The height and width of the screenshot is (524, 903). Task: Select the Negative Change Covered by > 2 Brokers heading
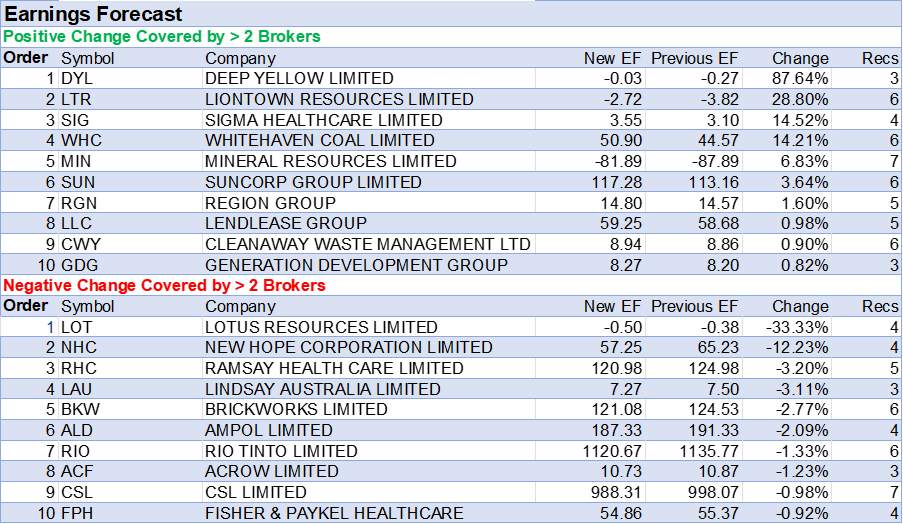165,286
